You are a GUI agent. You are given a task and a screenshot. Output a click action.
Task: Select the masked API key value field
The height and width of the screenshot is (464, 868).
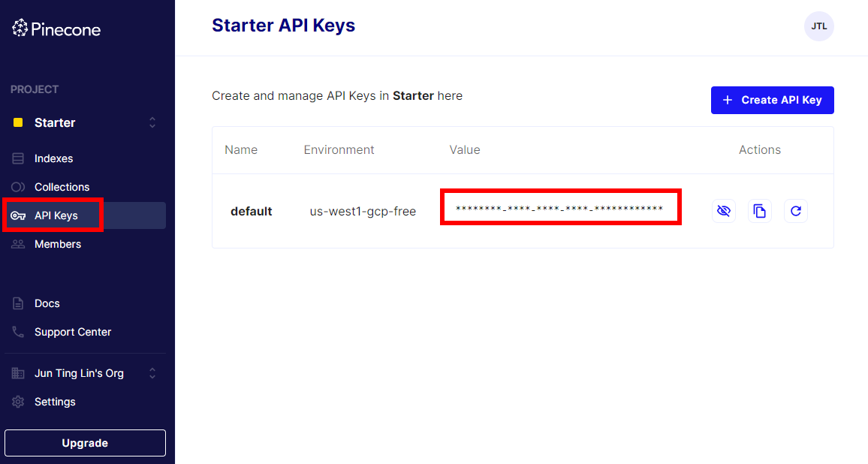pos(559,208)
